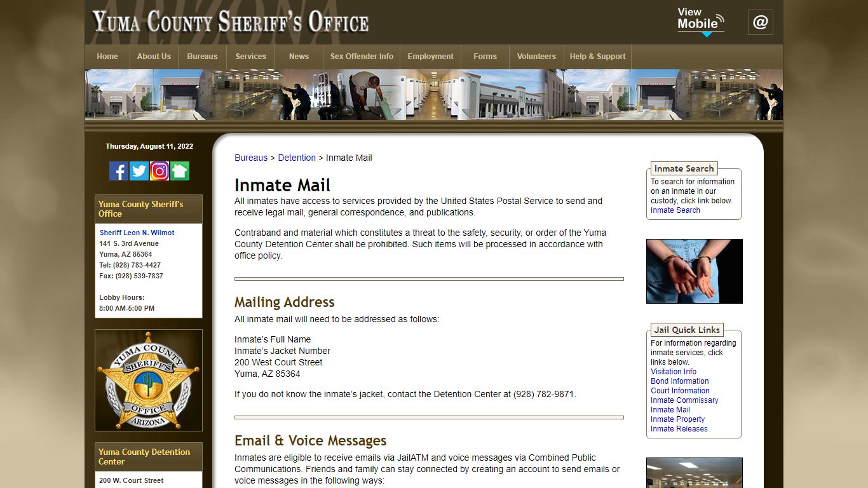Click the Lobby Hours label
The height and width of the screenshot is (488, 868).
point(122,297)
